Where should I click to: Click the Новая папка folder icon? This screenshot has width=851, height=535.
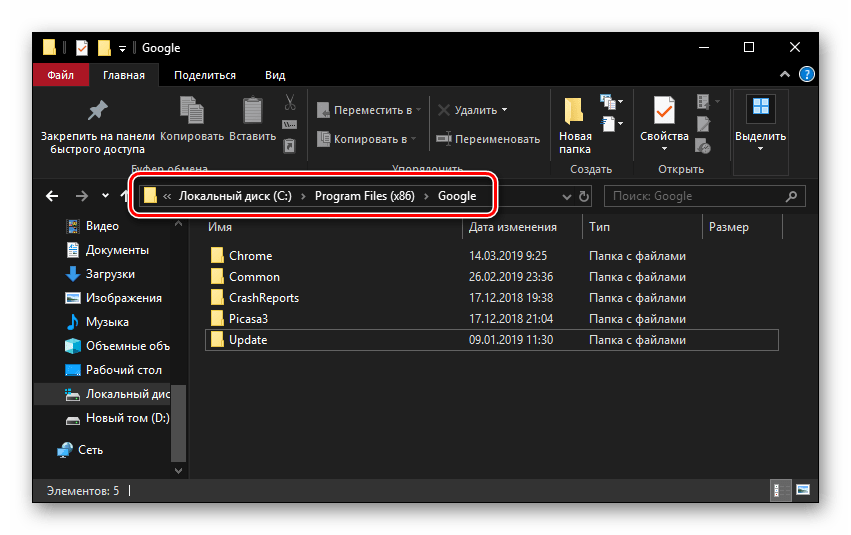pyautogui.click(x=574, y=110)
